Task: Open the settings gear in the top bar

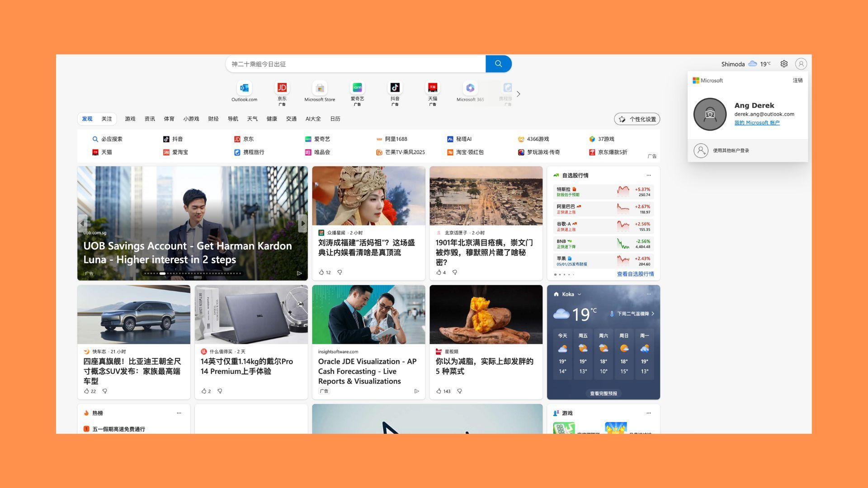Action: (783, 64)
